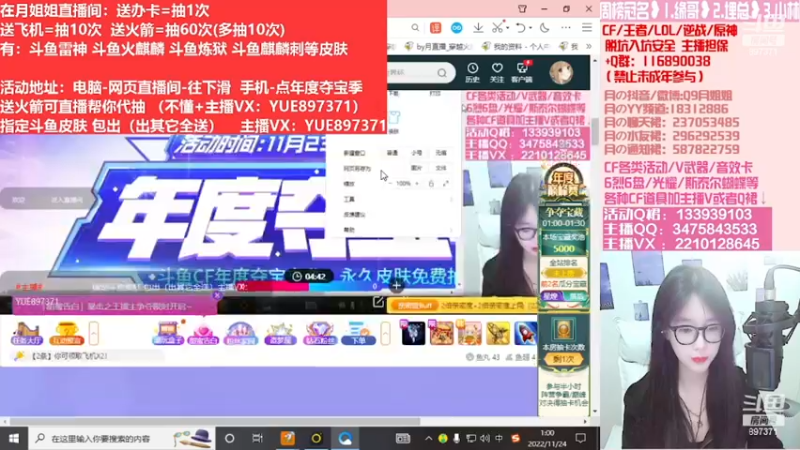
Task: Select 新建窗口 in browser menu
Action: click(354, 153)
